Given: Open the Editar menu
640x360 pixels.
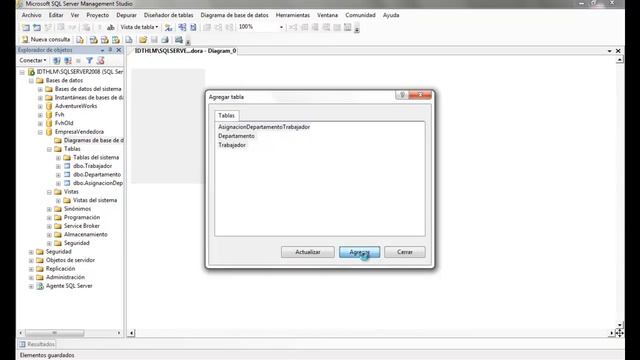Looking at the screenshot, I should pyautogui.click(x=56, y=15).
